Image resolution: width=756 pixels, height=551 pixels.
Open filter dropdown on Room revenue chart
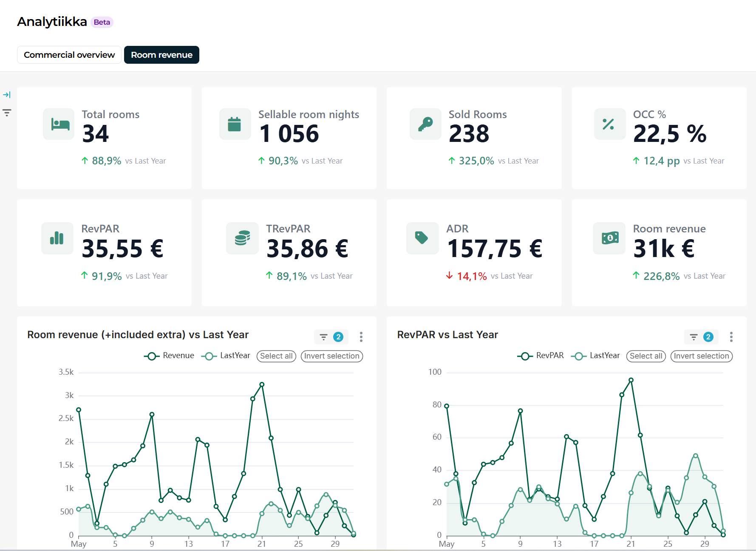coord(331,337)
